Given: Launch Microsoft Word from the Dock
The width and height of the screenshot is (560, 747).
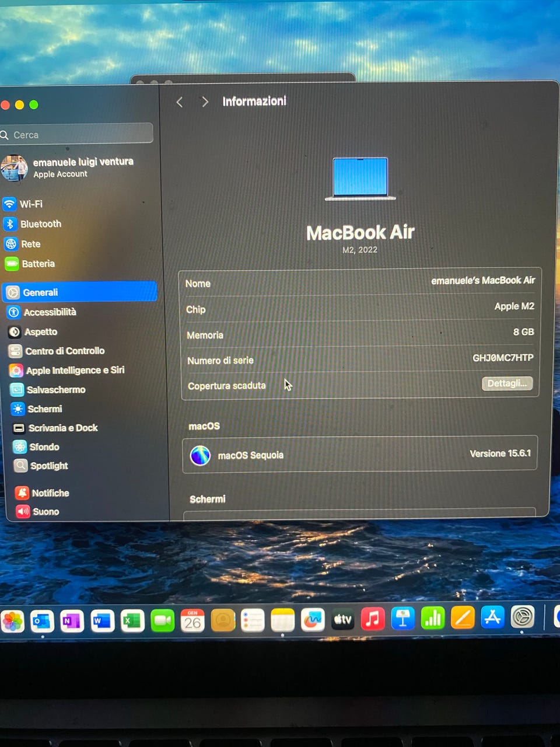Looking at the screenshot, I should tap(103, 621).
